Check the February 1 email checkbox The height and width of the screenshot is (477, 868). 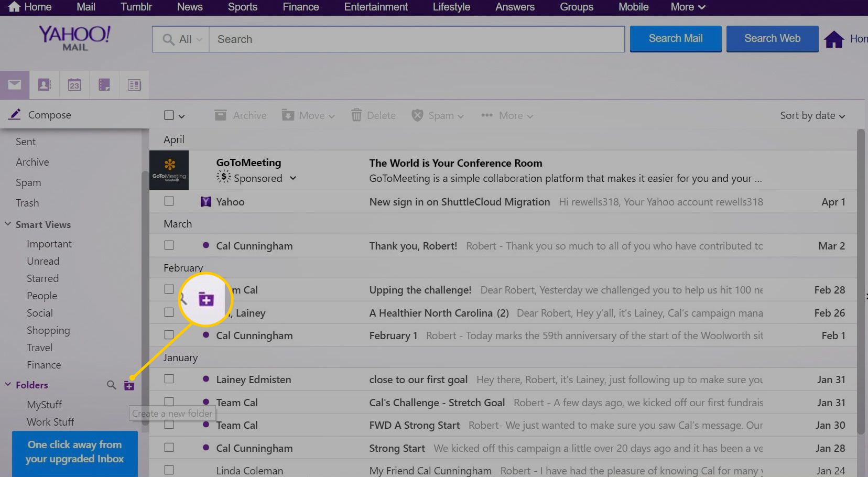[169, 334]
